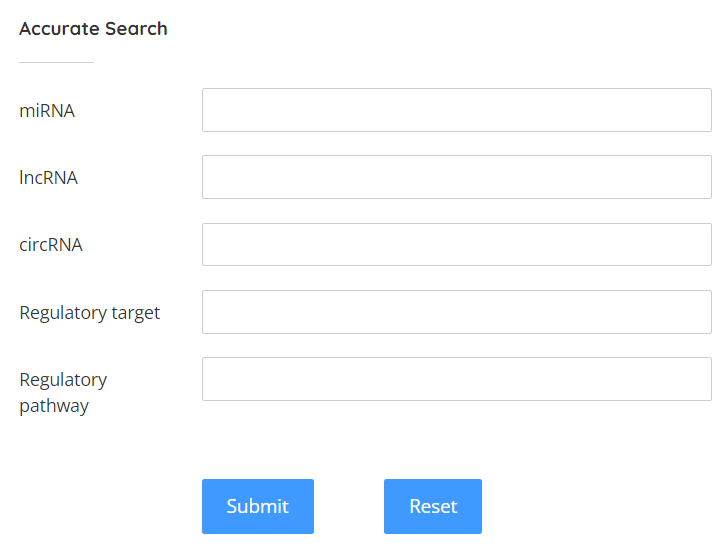728x550 pixels.
Task: Select the circRNA input field
Action: tap(456, 244)
